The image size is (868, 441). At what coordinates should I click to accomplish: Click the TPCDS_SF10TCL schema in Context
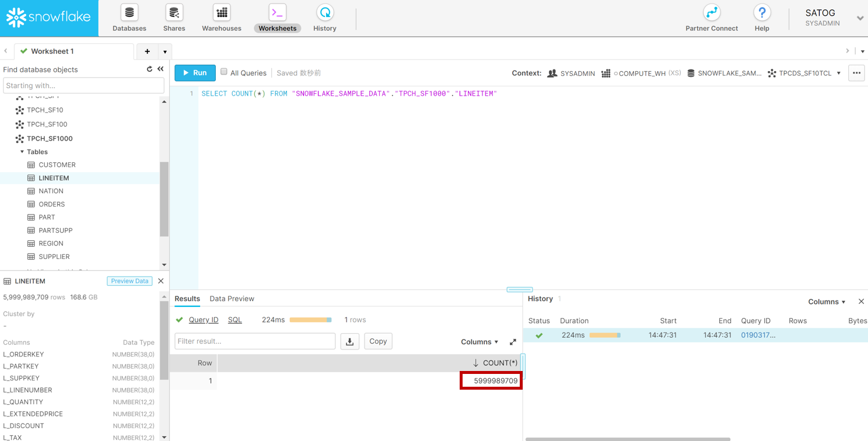(x=800, y=73)
